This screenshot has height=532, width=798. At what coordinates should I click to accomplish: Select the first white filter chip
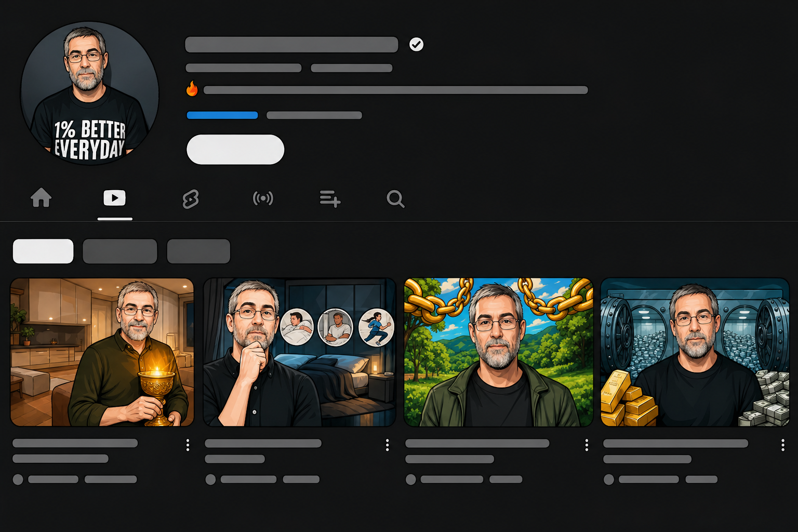pos(43,251)
